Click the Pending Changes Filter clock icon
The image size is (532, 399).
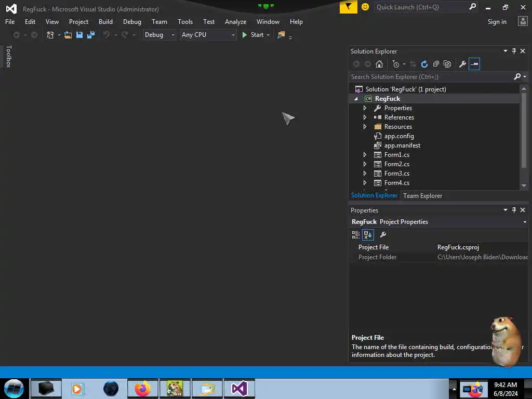(x=395, y=64)
